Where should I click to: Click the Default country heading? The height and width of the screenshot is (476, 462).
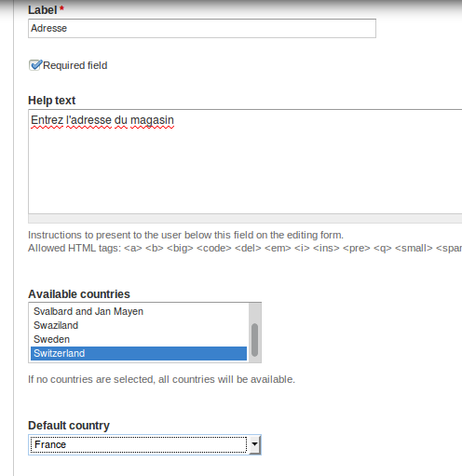[x=69, y=426]
